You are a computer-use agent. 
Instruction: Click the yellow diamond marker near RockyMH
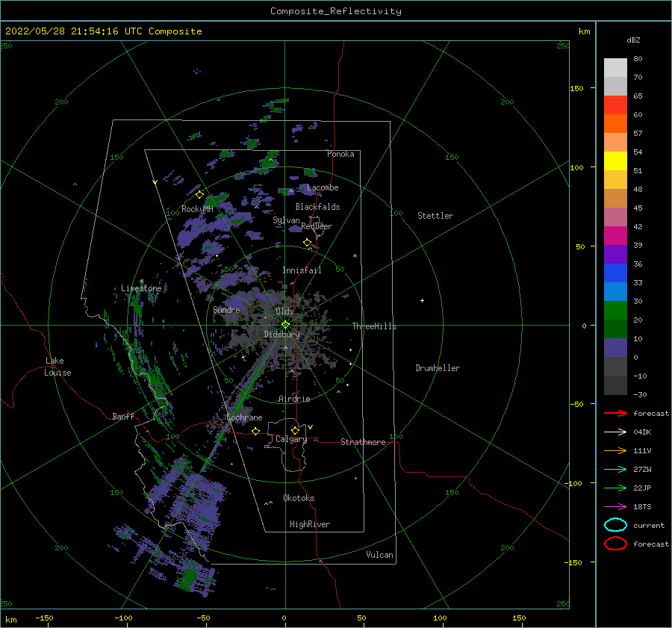tap(199, 195)
